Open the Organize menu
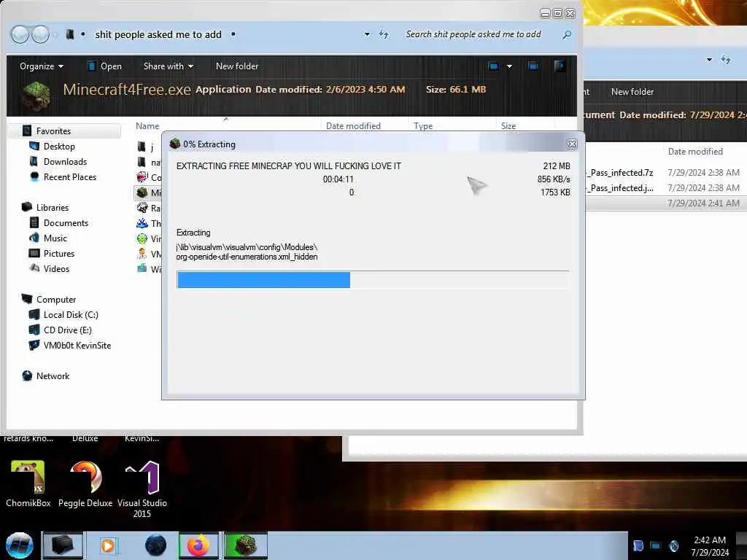The height and width of the screenshot is (560, 747). pyautogui.click(x=42, y=66)
